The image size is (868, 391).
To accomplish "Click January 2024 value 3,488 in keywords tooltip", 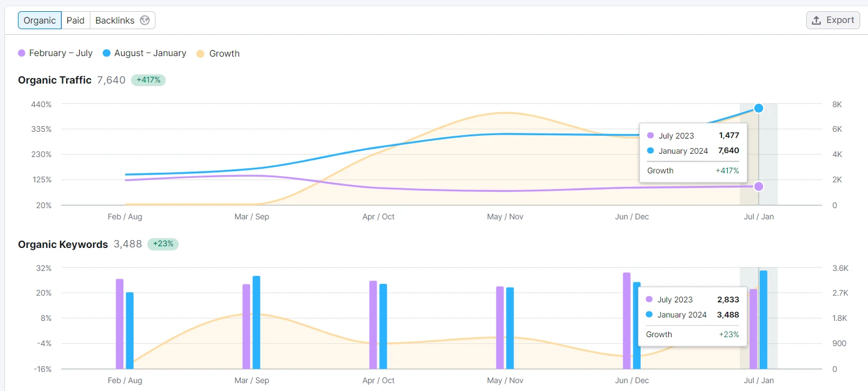I will coord(728,315).
